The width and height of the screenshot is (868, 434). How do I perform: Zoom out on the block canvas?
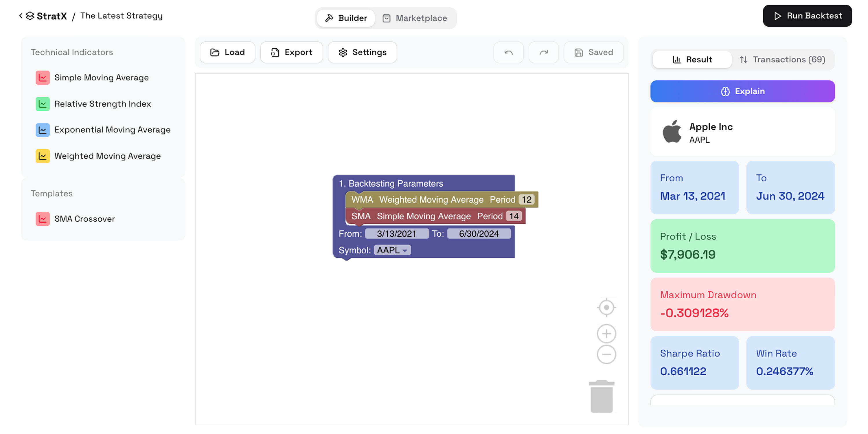[606, 354]
